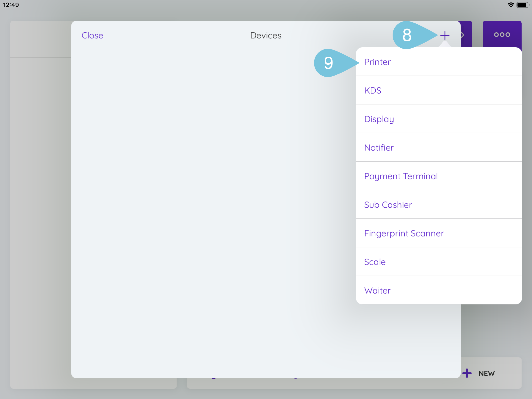Viewport: 532px width, 399px height.
Task: Select Printer from the device list
Action: (x=378, y=62)
